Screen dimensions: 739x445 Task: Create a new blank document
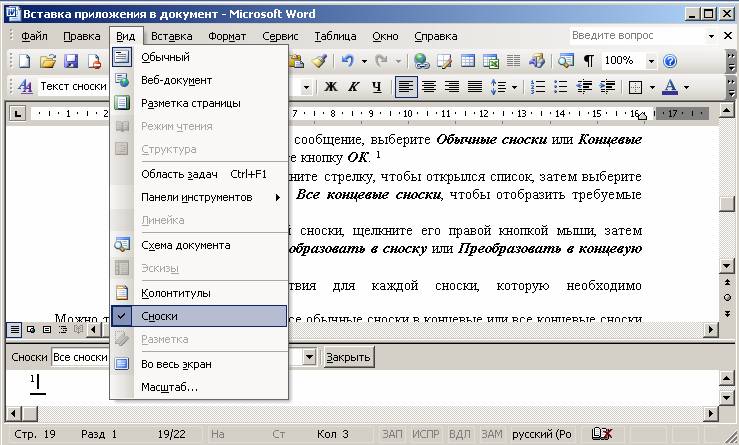(x=24, y=61)
